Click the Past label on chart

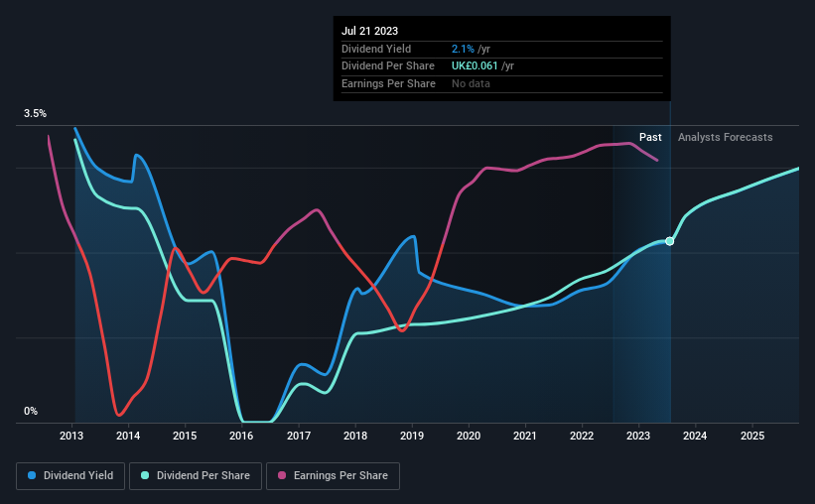coord(650,137)
